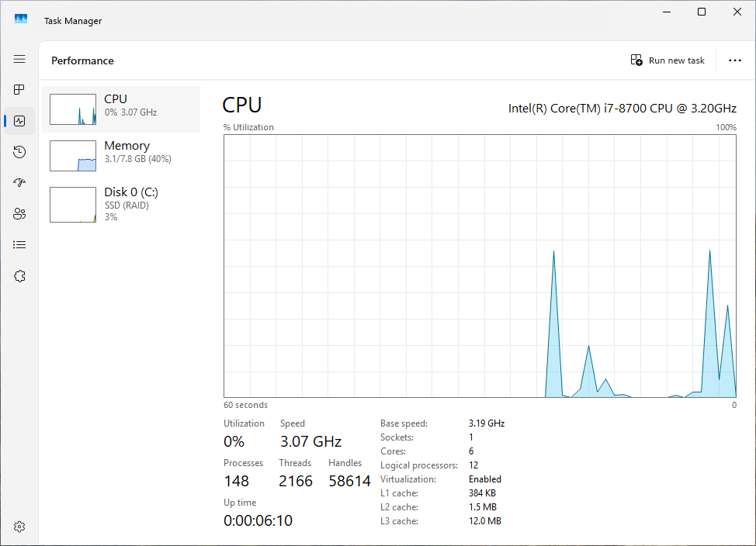This screenshot has height=546, width=756.
Task: Expand the hamburger navigation menu
Action: pyautogui.click(x=19, y=59)
